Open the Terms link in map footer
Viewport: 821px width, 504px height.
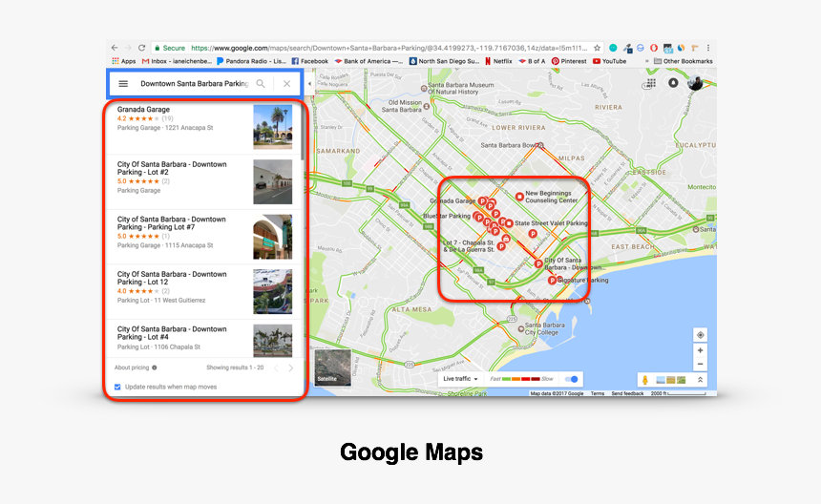[598, 393]
